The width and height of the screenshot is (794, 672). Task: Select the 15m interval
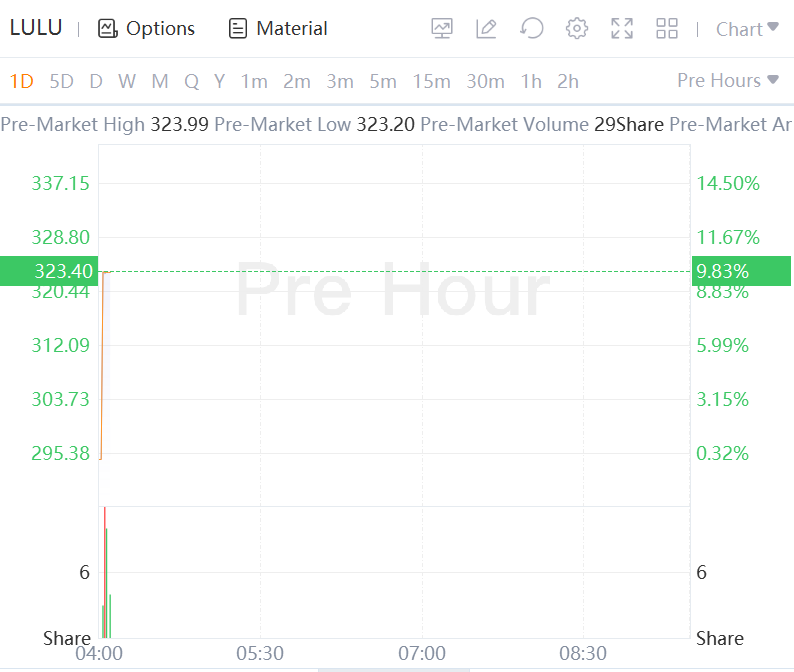click(x=431, y=81)
